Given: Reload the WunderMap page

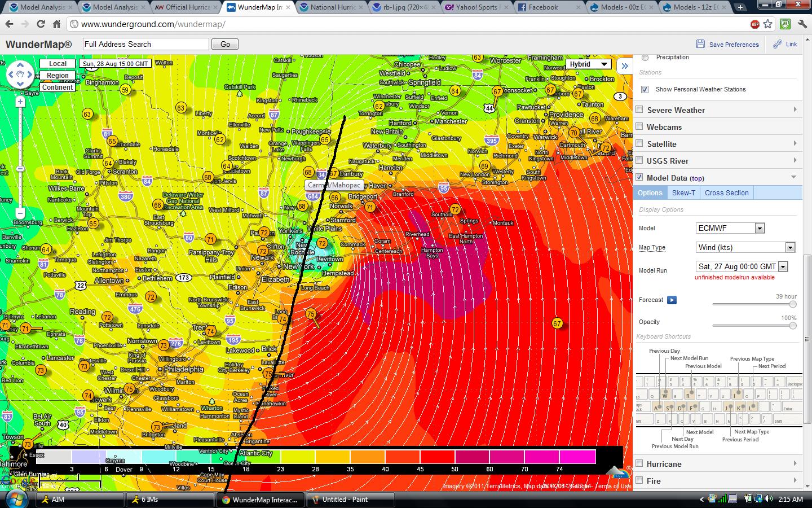Looking at the screenshot, I should pos(41,24).
